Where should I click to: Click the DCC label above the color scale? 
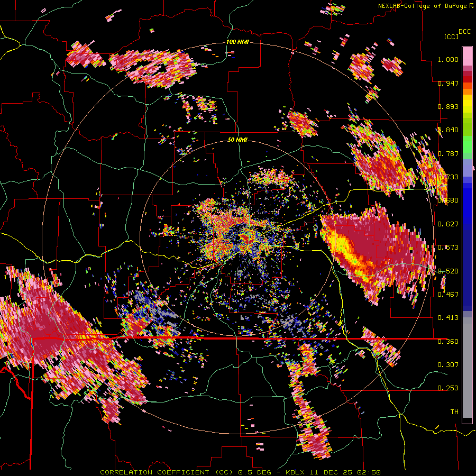pyautogui.click(x=464, y=32)
